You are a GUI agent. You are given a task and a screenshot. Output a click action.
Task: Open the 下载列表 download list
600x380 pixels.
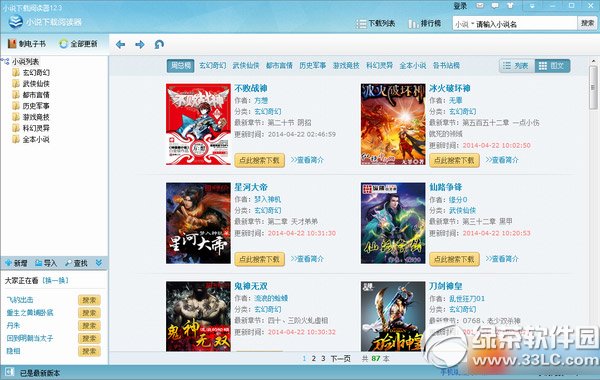376,24
